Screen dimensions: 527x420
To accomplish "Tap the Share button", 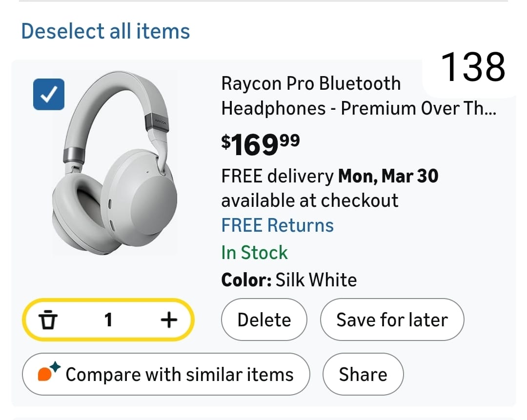I will [363, 374].
